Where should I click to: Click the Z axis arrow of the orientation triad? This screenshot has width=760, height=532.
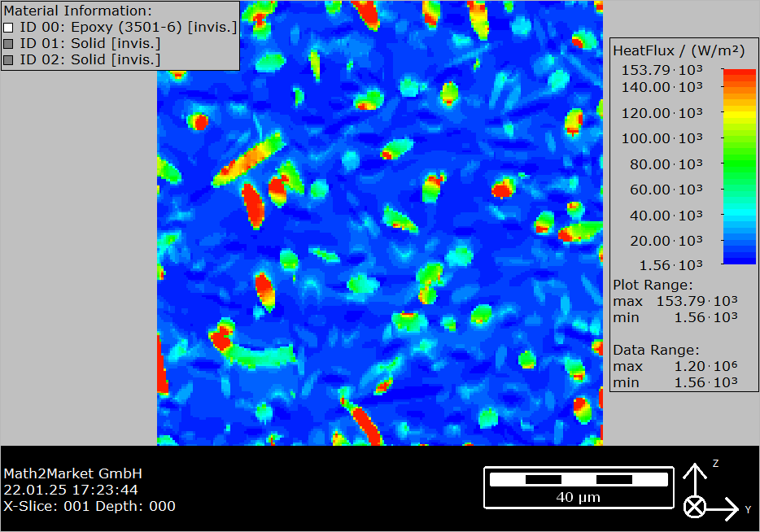click(x=695, y=480)
